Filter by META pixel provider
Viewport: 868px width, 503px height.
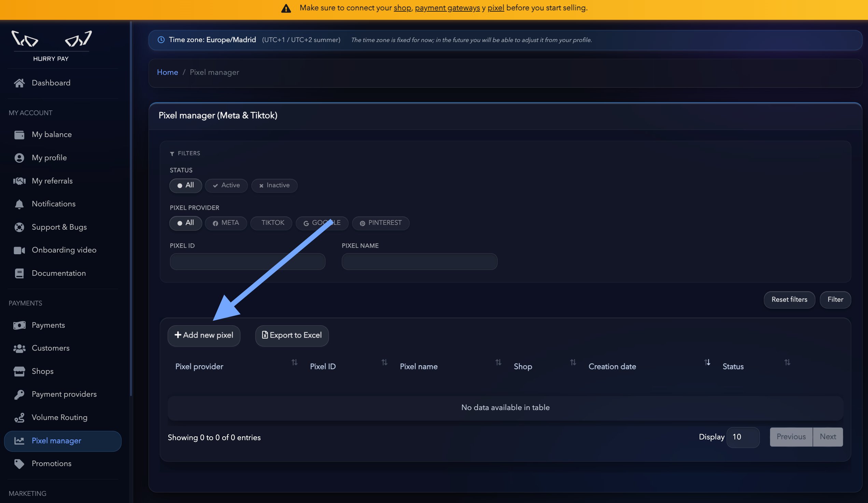click(226, 223)
